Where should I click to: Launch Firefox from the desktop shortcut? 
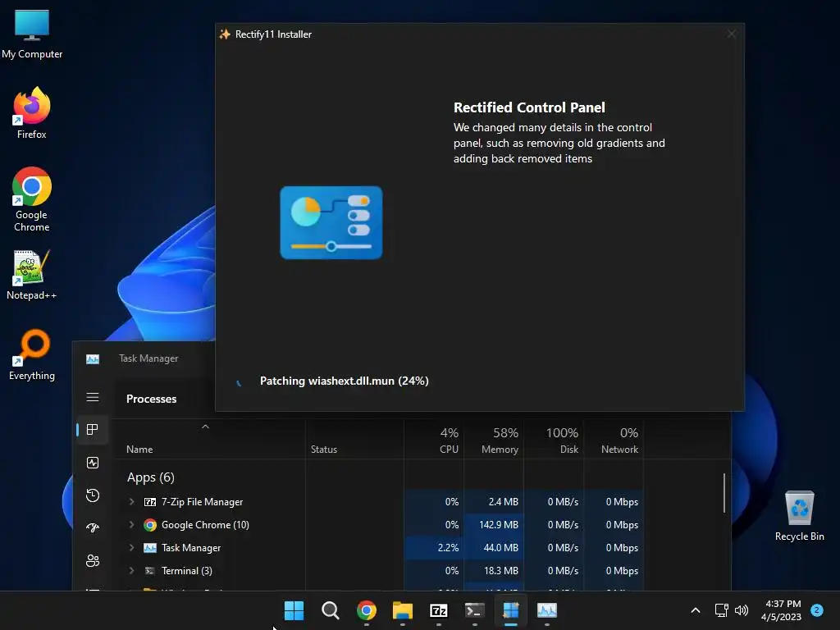click(x=32, y=113)
